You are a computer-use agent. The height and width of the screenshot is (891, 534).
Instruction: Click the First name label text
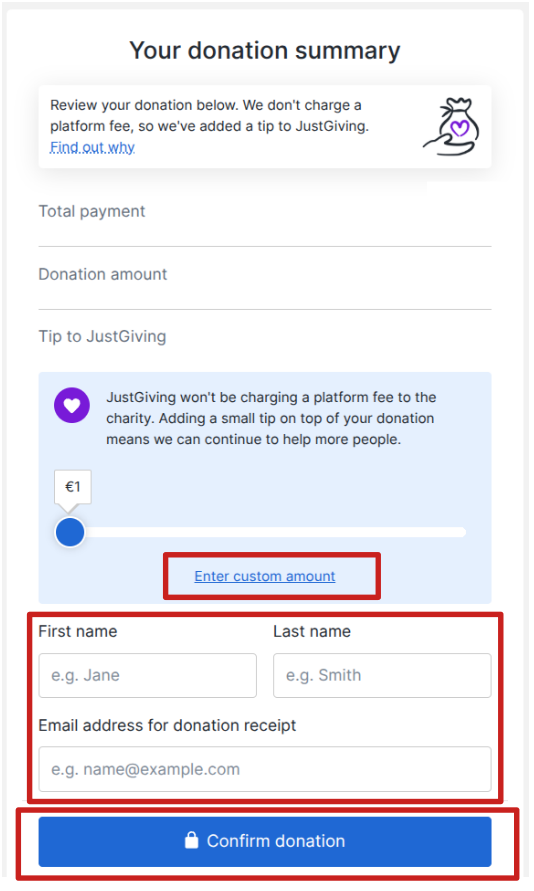click(x=78, y=631)
